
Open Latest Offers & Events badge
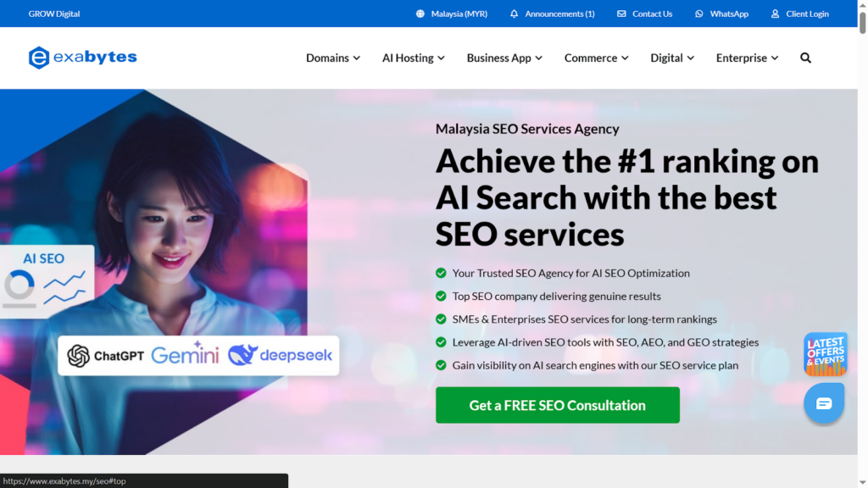click(x=825, y=353)
